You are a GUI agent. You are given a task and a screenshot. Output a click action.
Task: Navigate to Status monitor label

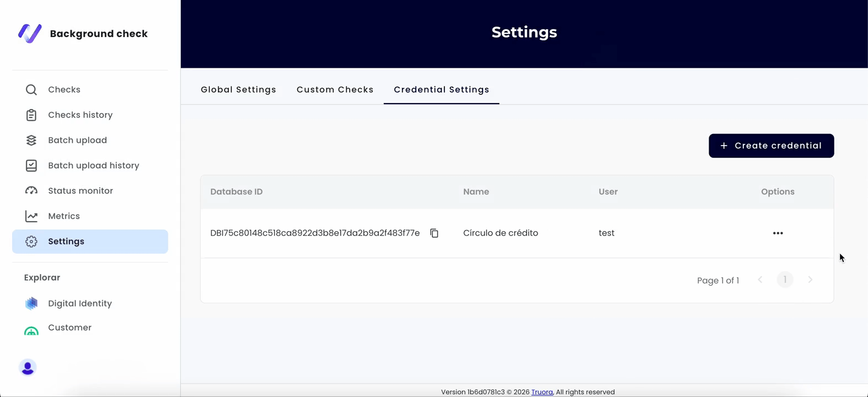(x=80, y=191)
